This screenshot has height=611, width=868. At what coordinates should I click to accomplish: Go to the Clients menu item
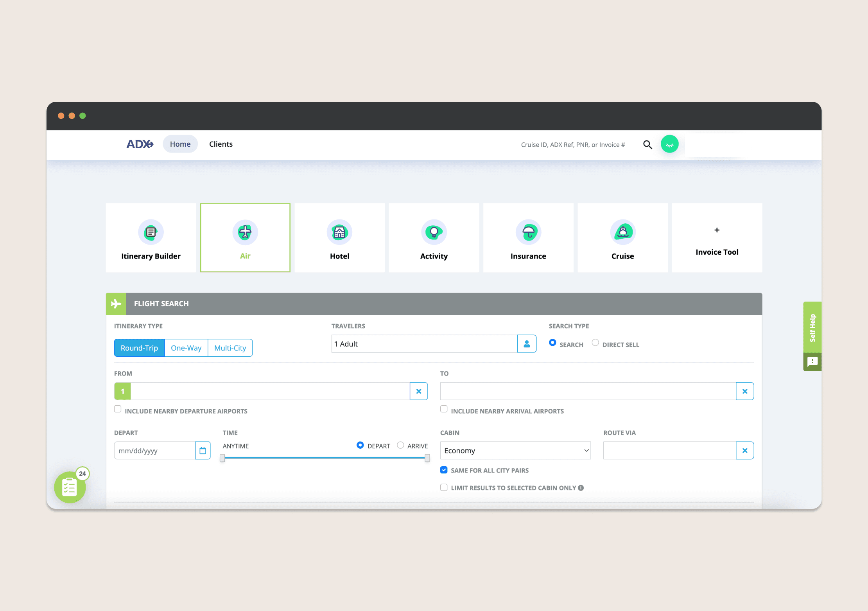221,144
